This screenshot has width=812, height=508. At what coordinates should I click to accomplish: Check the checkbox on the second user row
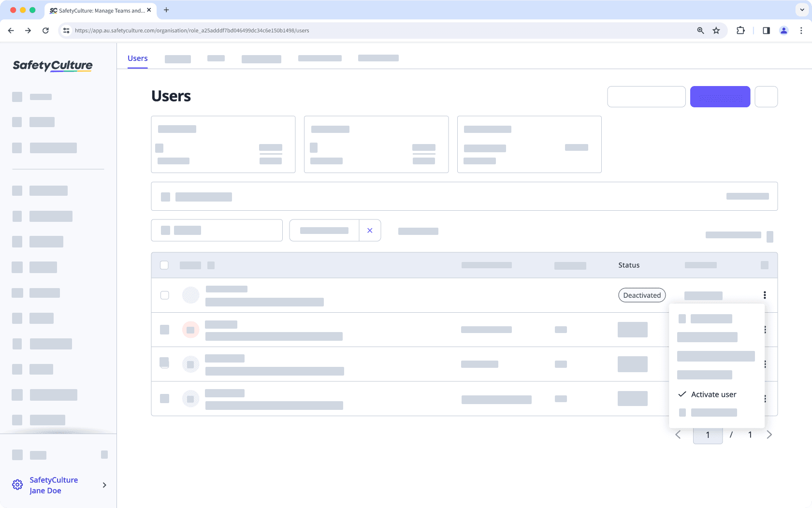[x=164, y=329]
